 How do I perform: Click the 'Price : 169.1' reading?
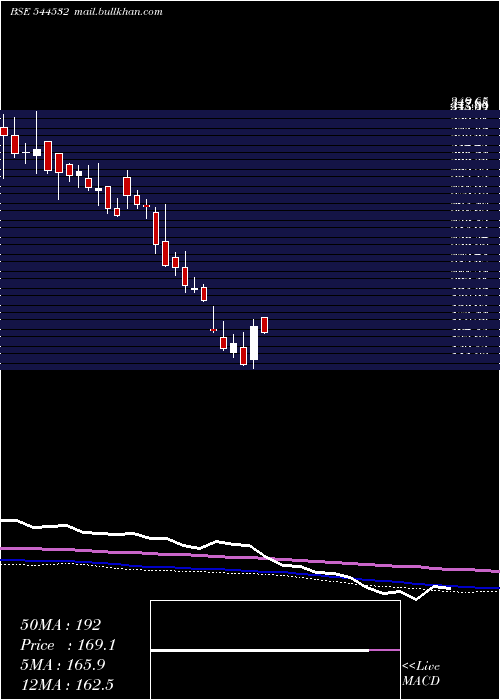[68, 645]
